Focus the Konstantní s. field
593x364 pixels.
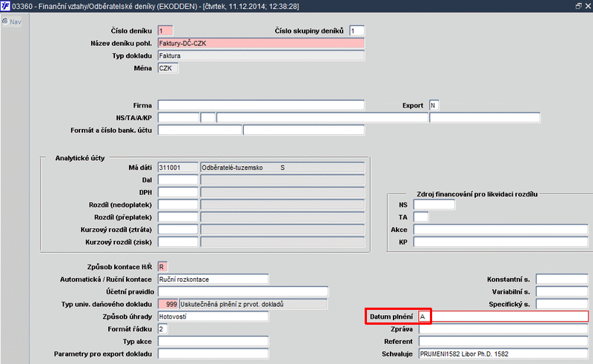click(x=562, y=279)
